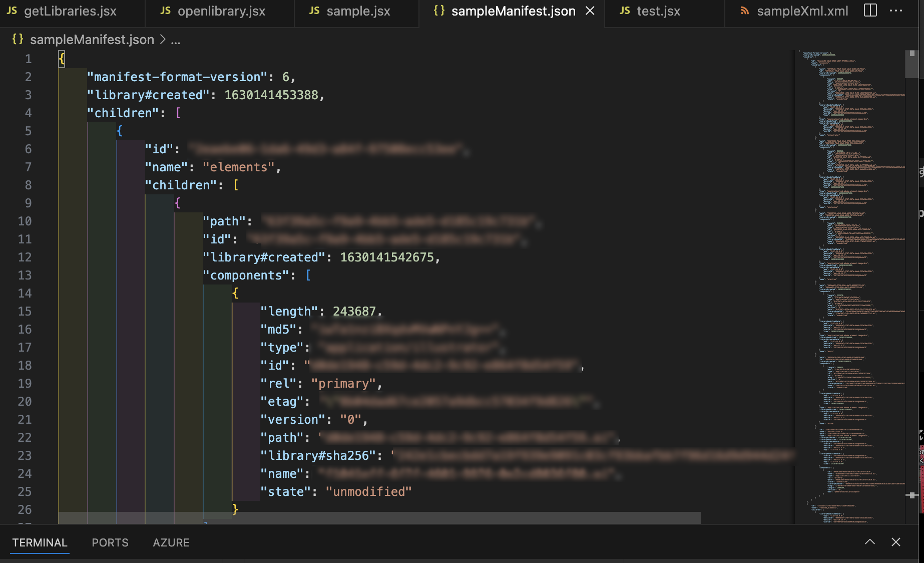Viewport: 924px width, 563px height.
Task: Close the sampleManifest.json tab
Action: coord(590,11)
